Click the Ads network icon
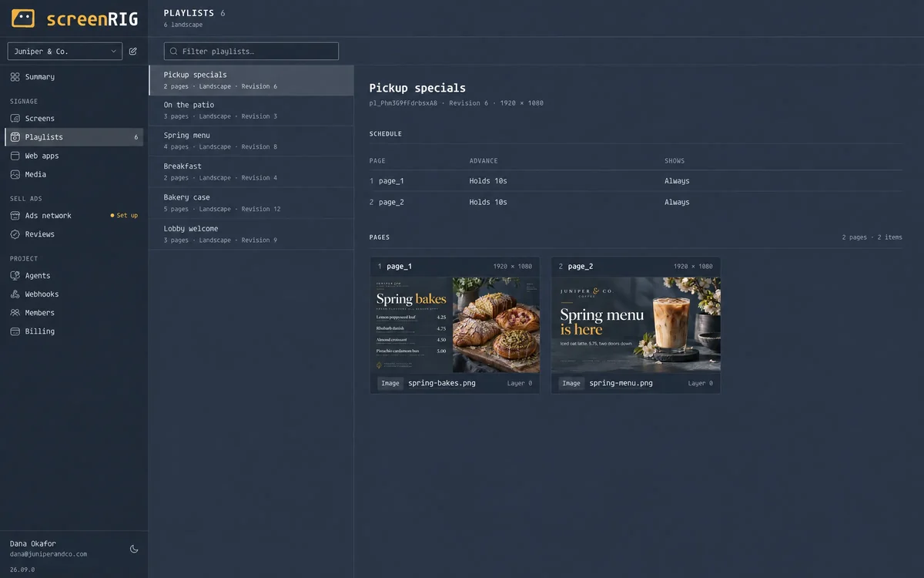The width and height of the screenshot is (924, 578). click(x=15, y=216)
